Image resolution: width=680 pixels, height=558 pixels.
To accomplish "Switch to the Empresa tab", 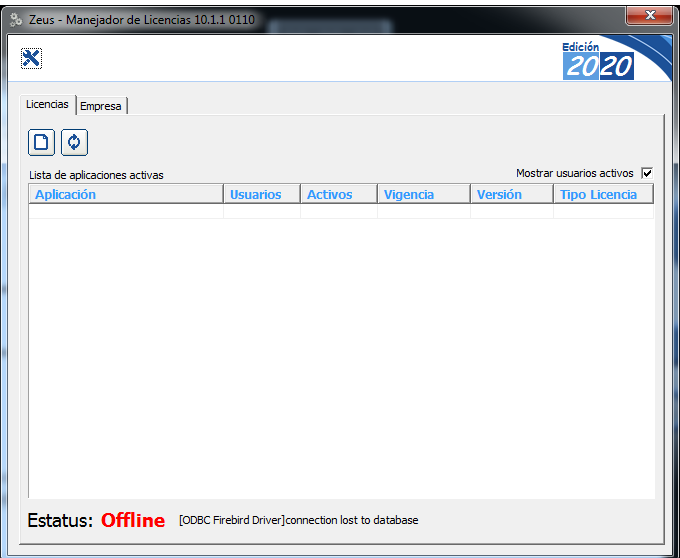I will pos(101,106).
